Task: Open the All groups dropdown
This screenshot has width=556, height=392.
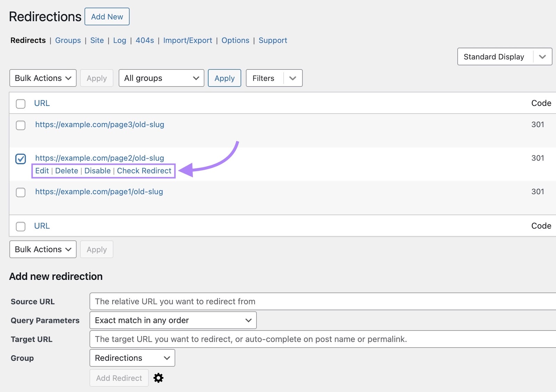Action: tap(161, 78)
